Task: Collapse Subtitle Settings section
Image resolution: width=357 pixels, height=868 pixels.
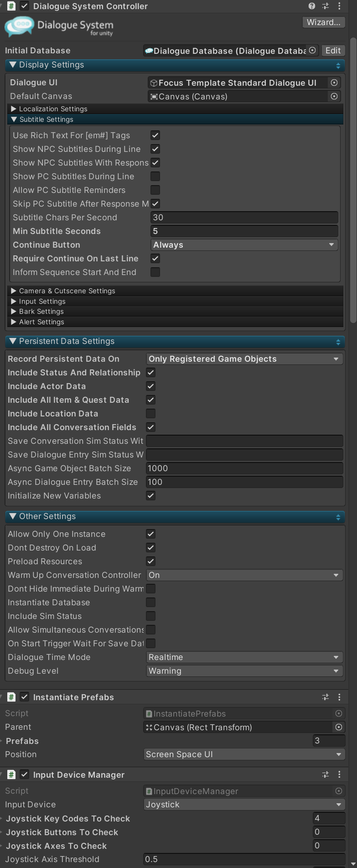Action: 14,120
